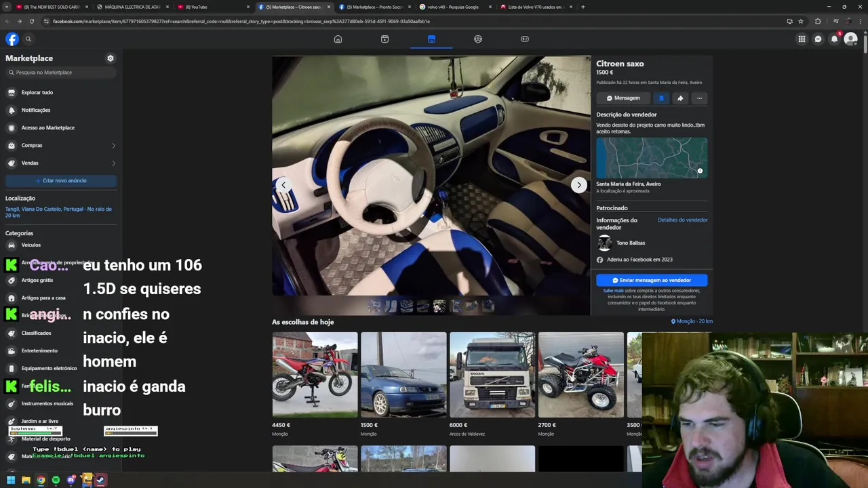Toggle save bookmark for this listing
Image resolution: width=868 pixels, height=488 pixels.
click(x=661, y=98)
